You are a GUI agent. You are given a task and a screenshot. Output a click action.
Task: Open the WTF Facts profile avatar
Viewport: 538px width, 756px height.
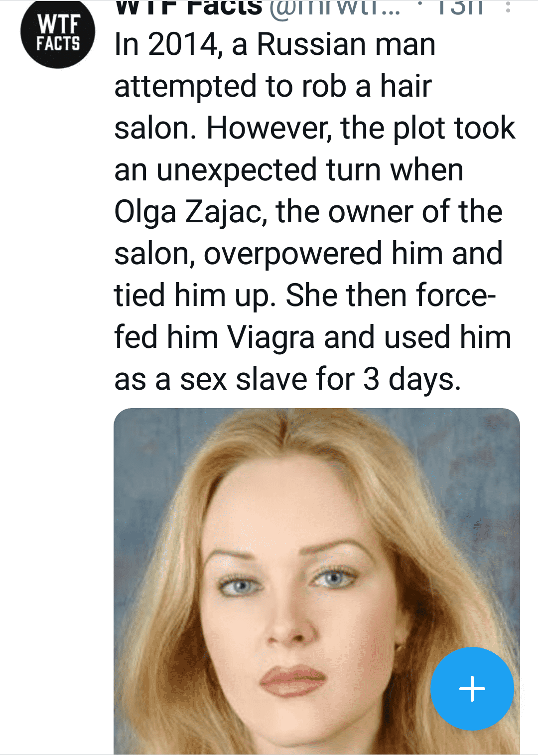click(x=58, y=34)
